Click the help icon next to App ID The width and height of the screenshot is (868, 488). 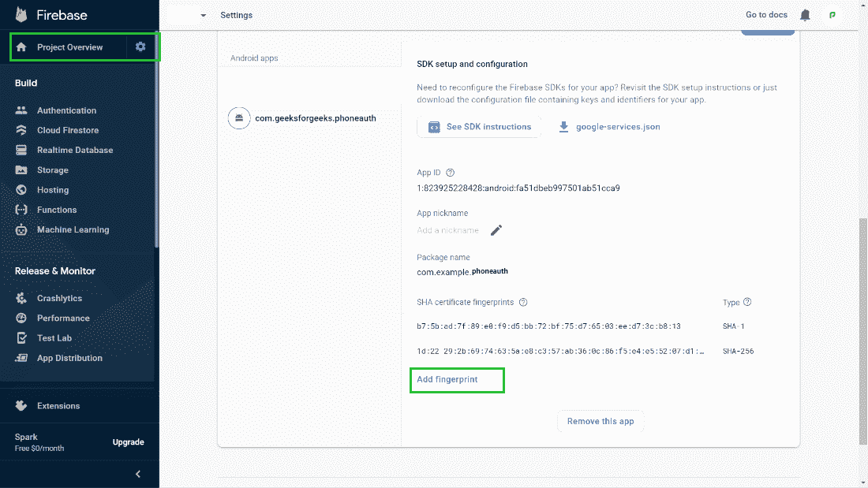[x=451, y=173]
